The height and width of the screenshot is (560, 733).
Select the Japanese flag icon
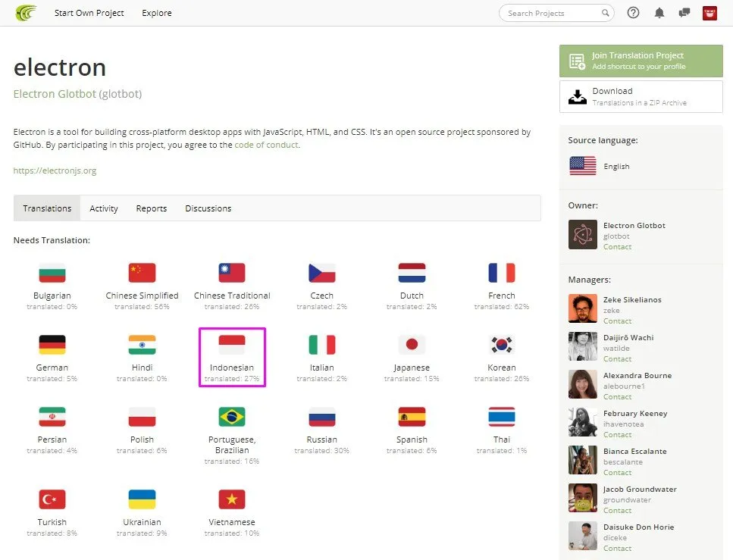412,345
